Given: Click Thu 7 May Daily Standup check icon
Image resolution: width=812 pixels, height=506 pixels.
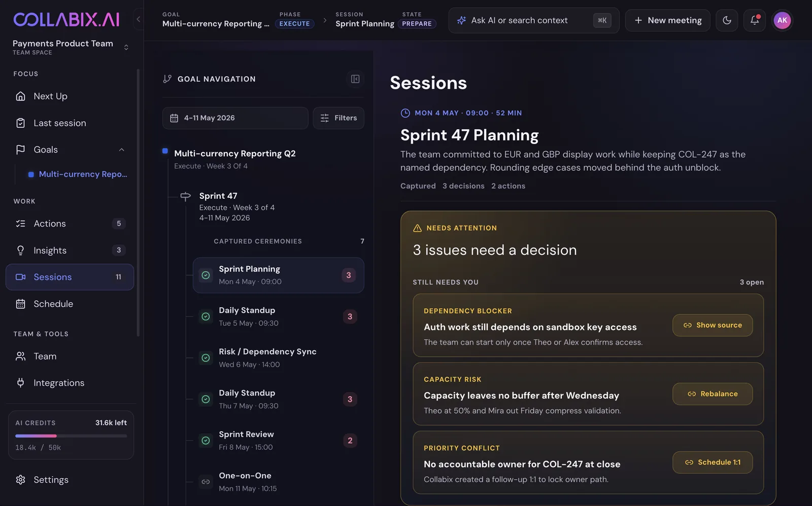Looking at the screenshot, I should (x=206, y=399).
